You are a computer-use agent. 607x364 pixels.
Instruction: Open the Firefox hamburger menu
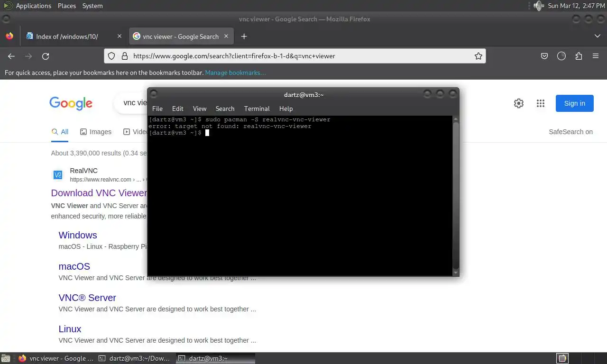596,56
